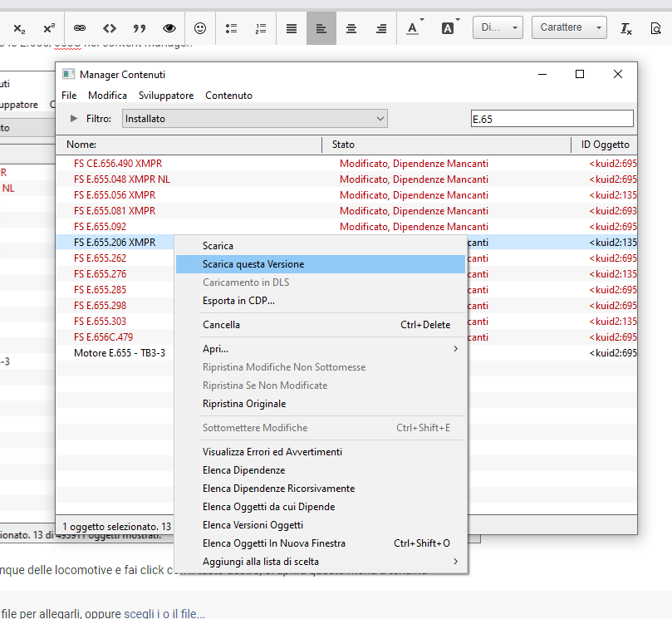Click the document preview icon
This screenshot has height=619, width=672.
click(655, 29)
